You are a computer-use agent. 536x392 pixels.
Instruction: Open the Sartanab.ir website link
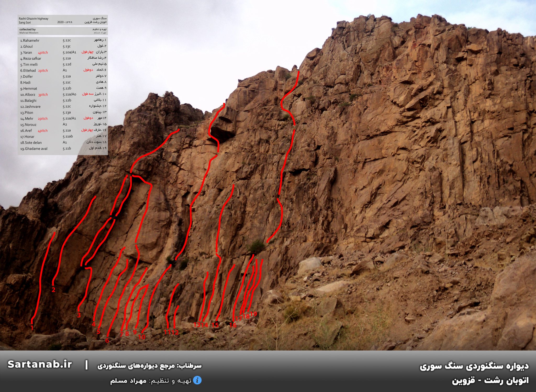click(40, 364)
